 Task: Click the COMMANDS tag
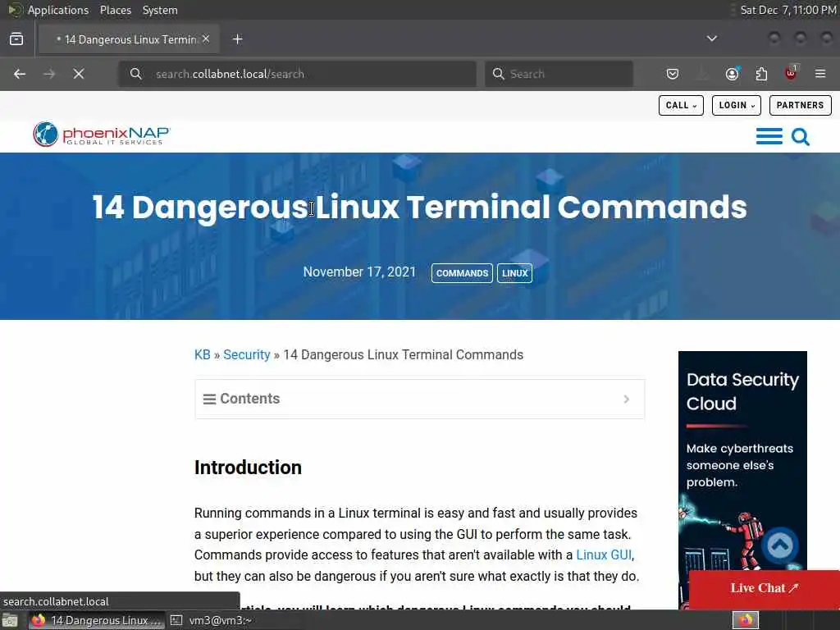pos(462,273)
